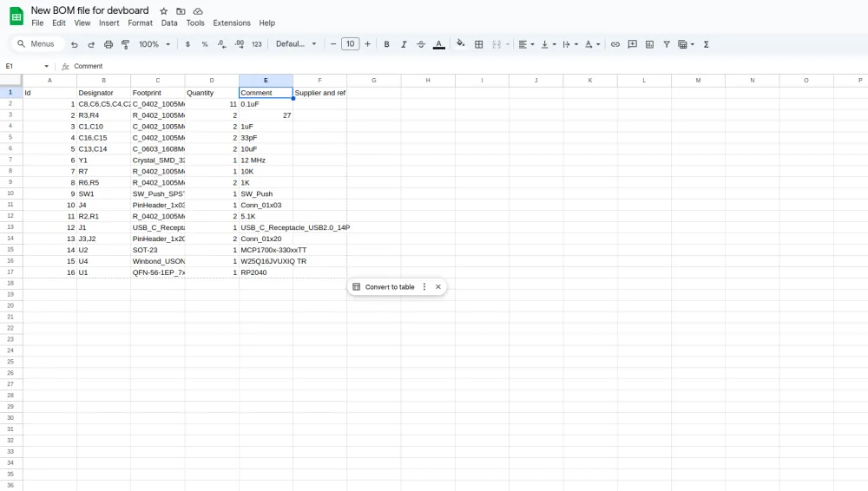The image size is (868, 491).
Task: Click the Insert link icon
Action: click(x=615, y=44)
